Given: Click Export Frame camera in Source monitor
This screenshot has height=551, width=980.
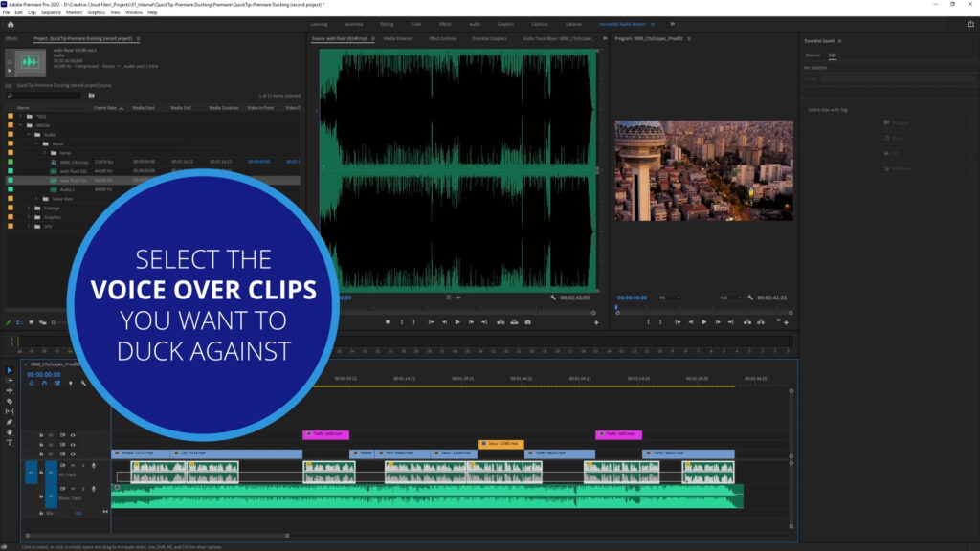Looking at the screenshot, I should 528,322.
